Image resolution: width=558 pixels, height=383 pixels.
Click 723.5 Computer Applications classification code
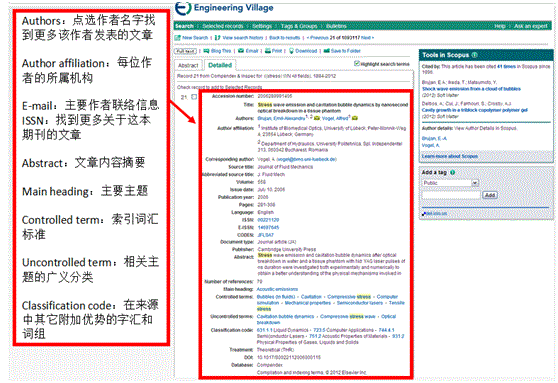344,330
